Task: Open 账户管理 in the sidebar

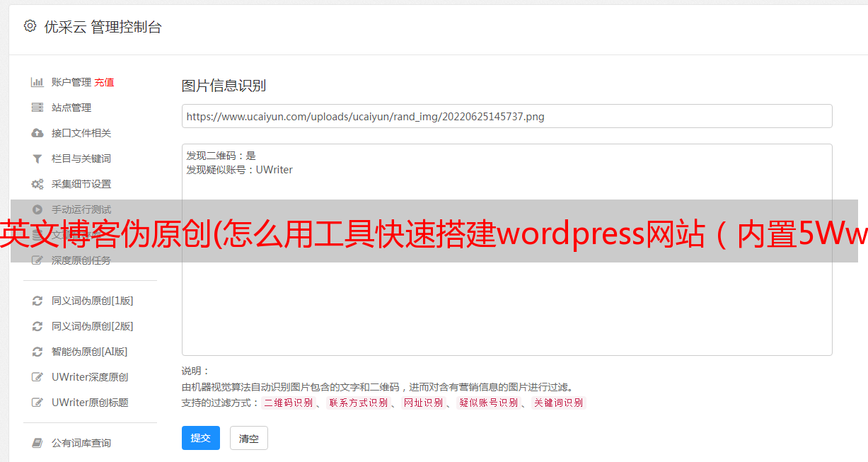Action: coord(71,82)
